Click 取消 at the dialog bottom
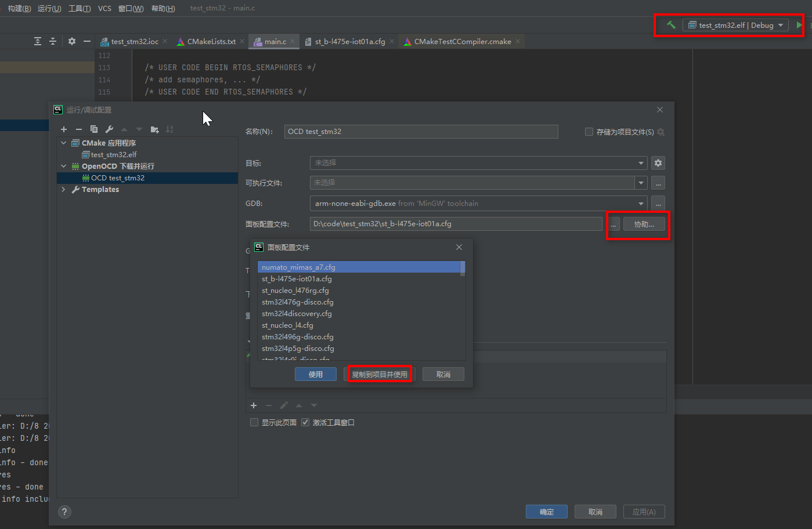This screenshot has height=529, width=812. (x=596, y=512)
